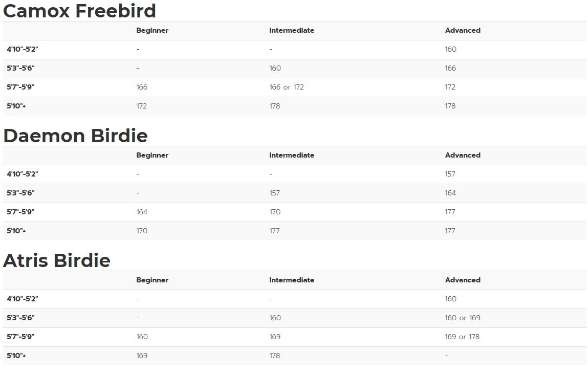Screen dimensions: 588x375
Task: Click Beginner column header in Camox Freebird table
Action: tap(152, 30)
